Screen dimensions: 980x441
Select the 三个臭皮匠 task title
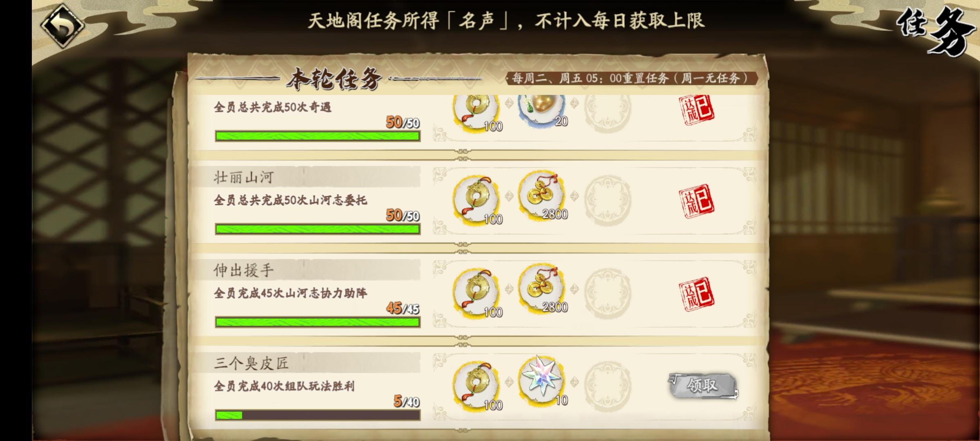(251, 363)
